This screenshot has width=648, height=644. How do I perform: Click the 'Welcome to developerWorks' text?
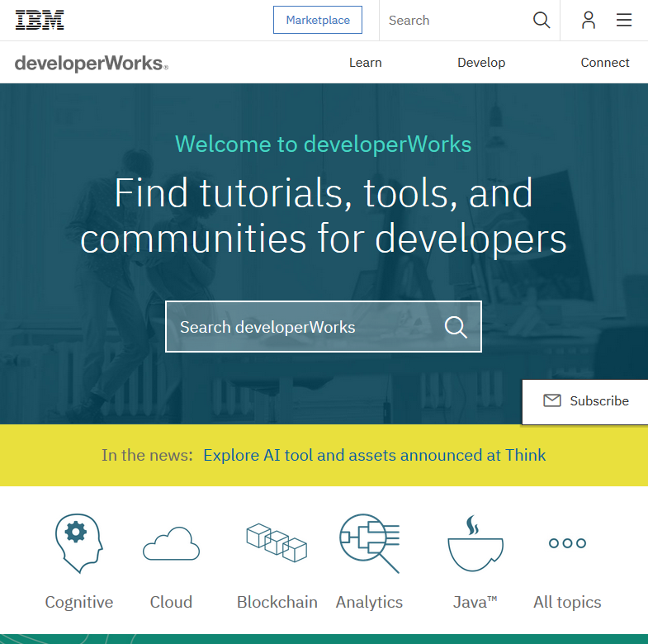click(323, 144)
